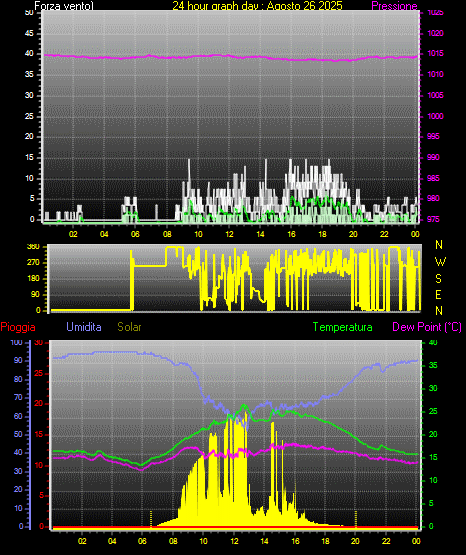
Task: Click the 20 hour tick on bottom chart
Action: coord(355,541)
